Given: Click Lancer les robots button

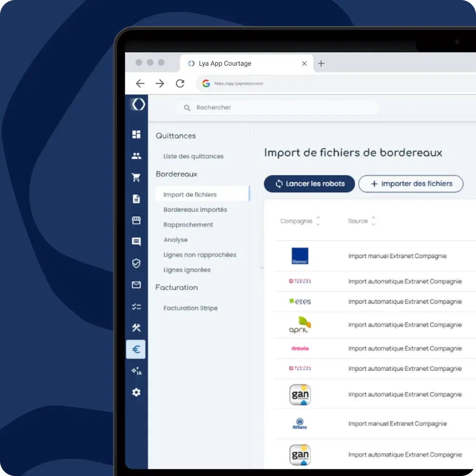Looking at the screenshot, I should tap(309, 184).
